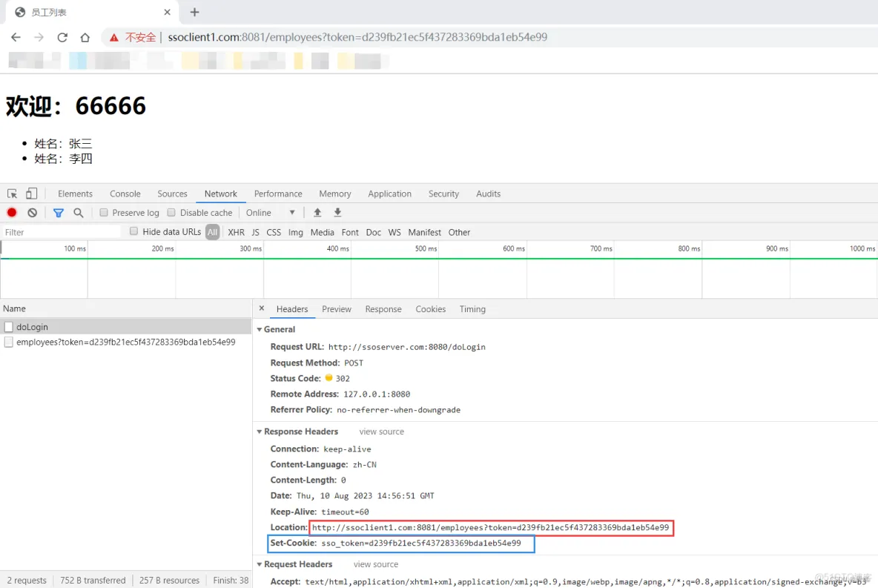878x588 pixels.
Task: Switch to the Console panel
Action: (x=125, y=194)
